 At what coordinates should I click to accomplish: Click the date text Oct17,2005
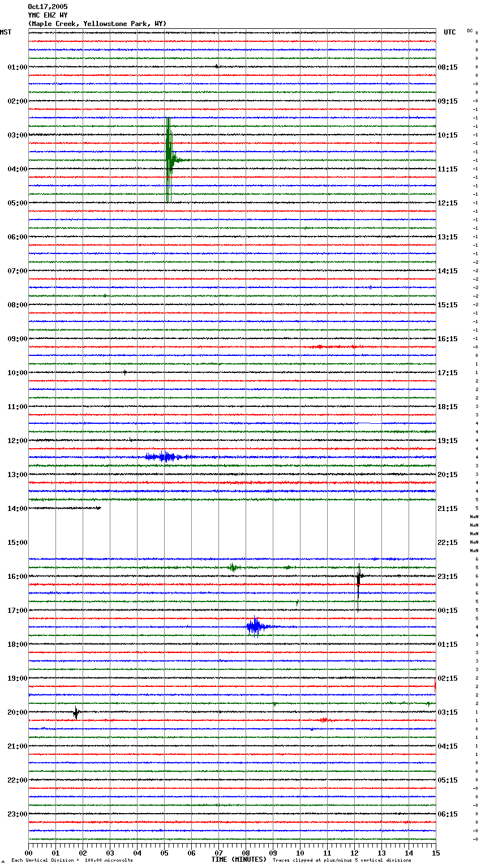click(48, 7)
